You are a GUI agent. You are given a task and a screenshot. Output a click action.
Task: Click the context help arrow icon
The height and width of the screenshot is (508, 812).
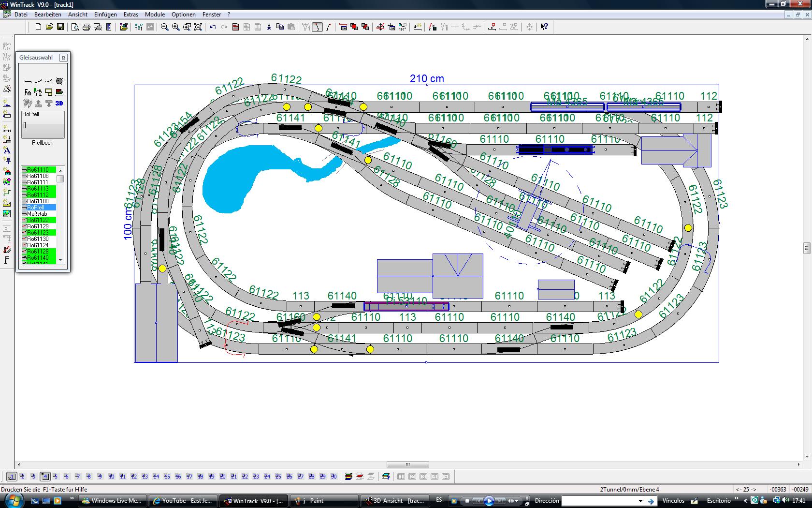pos(544,27)
